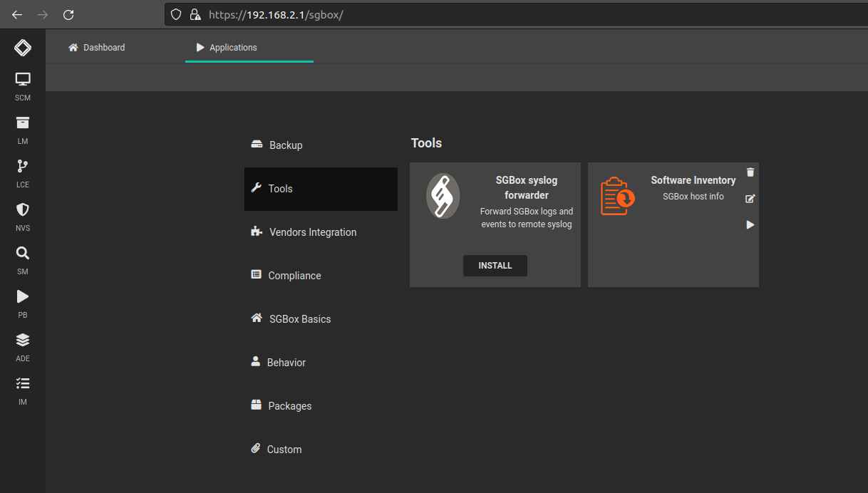Click the shield tracking protection icon
The height and width of the screenshot is (493, 868).
point(176,14)
